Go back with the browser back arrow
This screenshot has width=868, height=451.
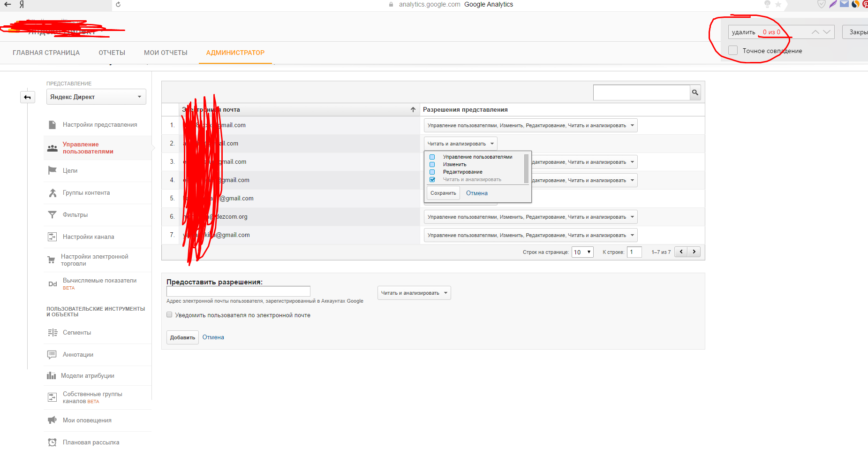point(8,5)
